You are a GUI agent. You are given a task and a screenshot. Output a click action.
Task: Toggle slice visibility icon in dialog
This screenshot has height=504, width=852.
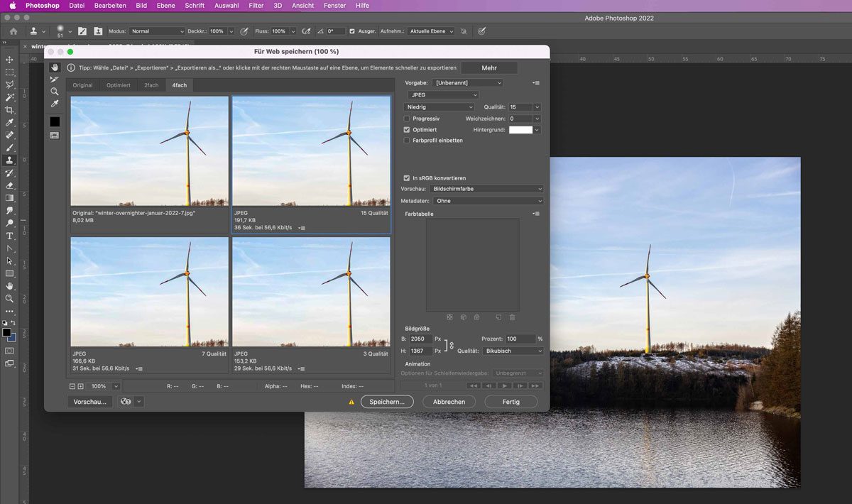point(55,135)
